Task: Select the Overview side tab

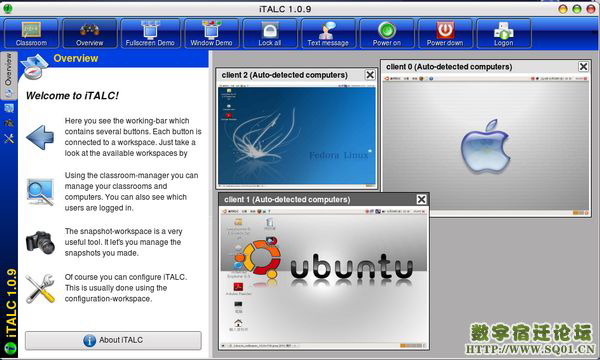Action: (x=8, y=75)
